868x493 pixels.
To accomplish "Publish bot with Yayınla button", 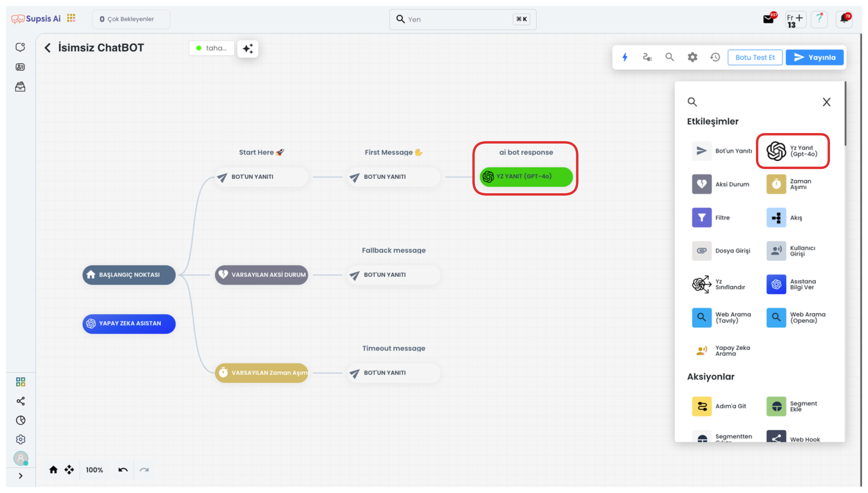I will point(814,57).
